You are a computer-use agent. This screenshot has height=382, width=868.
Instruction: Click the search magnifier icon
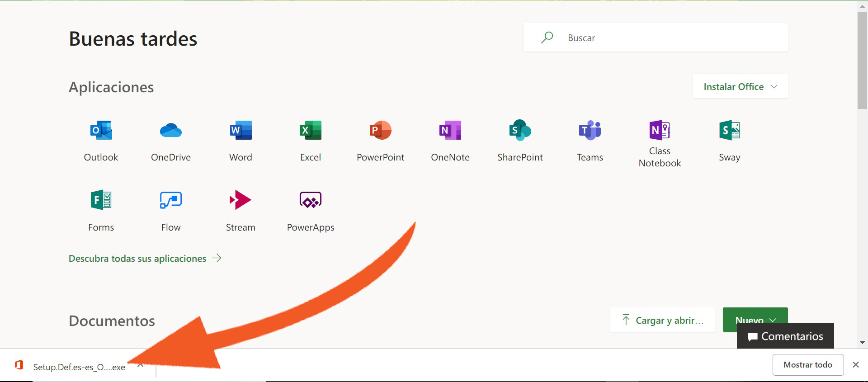click(547, 38)
